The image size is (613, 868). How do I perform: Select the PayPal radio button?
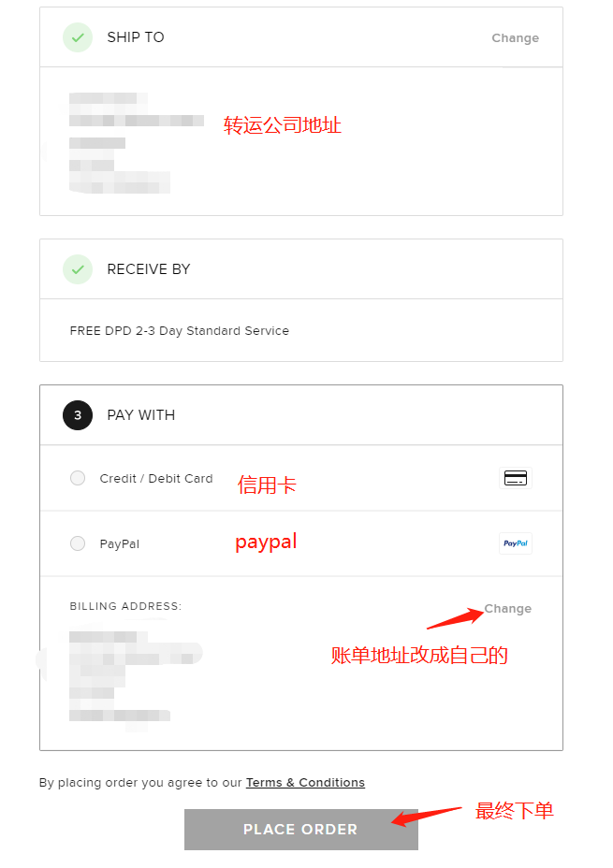coord(78,543)
